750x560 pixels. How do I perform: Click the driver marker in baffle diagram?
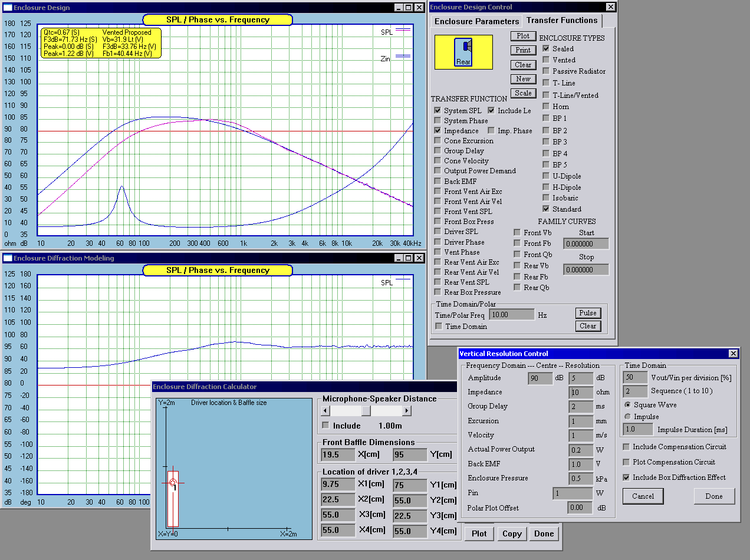point(173,483)
